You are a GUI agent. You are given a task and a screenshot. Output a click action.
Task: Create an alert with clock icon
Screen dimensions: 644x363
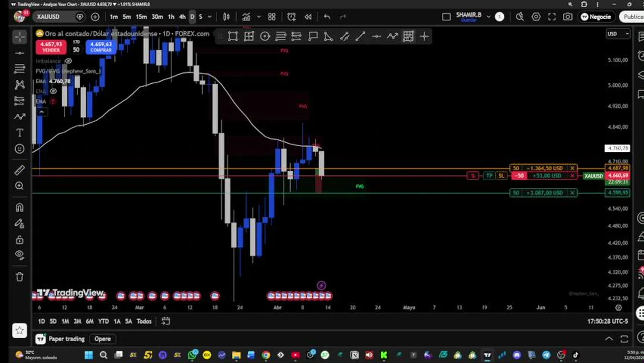coord(291,17)
